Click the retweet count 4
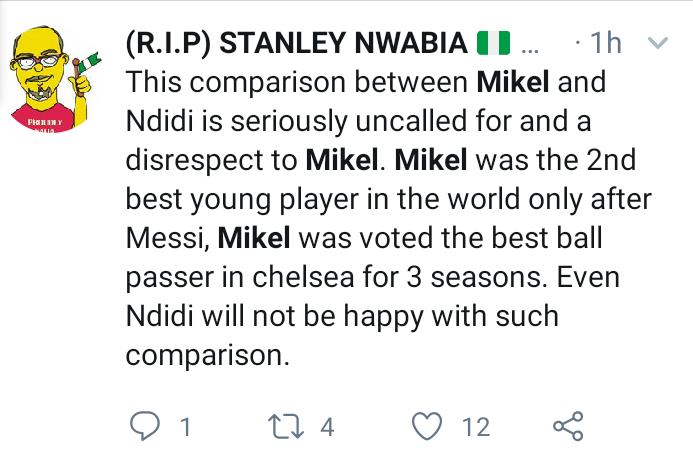This screenshot has height=464, width=693. (327, 427)
